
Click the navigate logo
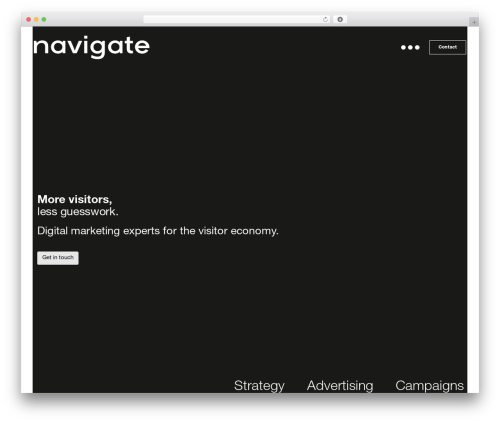[x=91, y=47]
